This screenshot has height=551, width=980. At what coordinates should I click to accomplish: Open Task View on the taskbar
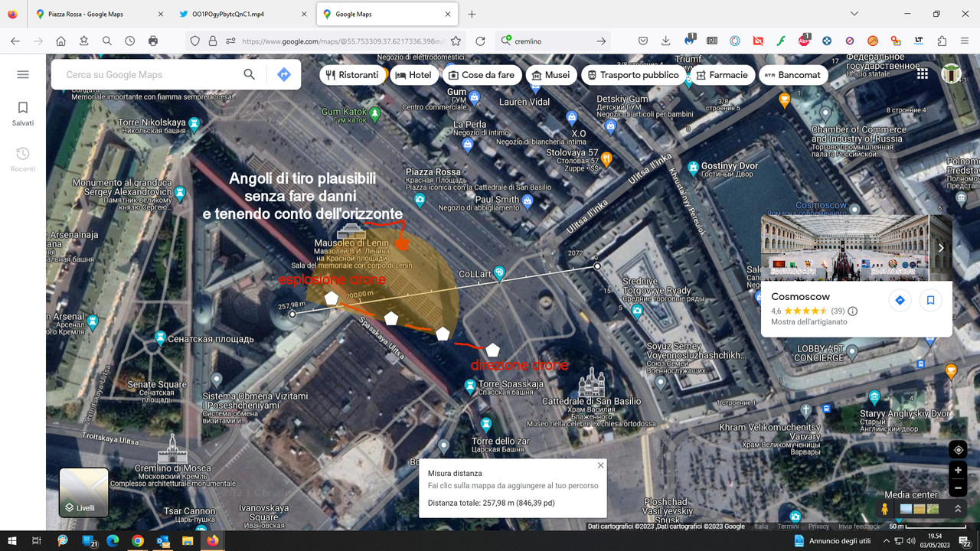pyautogui.click(x=36, y=540)
